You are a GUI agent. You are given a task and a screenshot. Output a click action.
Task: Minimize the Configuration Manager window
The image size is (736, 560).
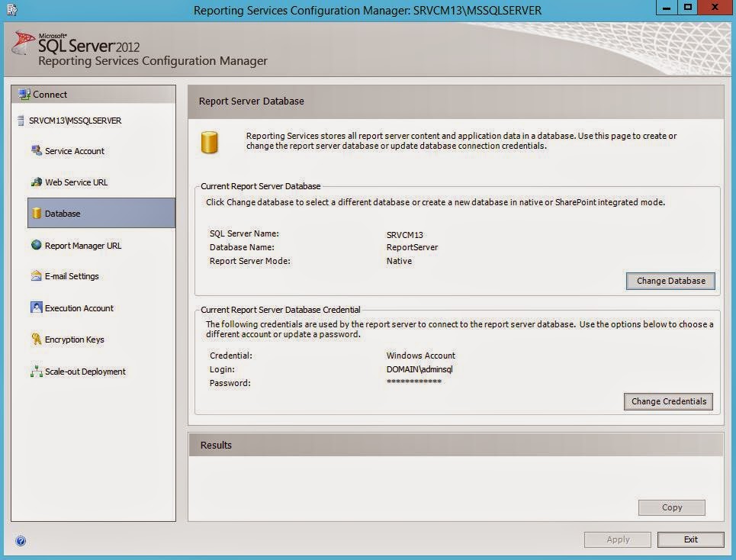pyautogui.click(x=667, y=7)
